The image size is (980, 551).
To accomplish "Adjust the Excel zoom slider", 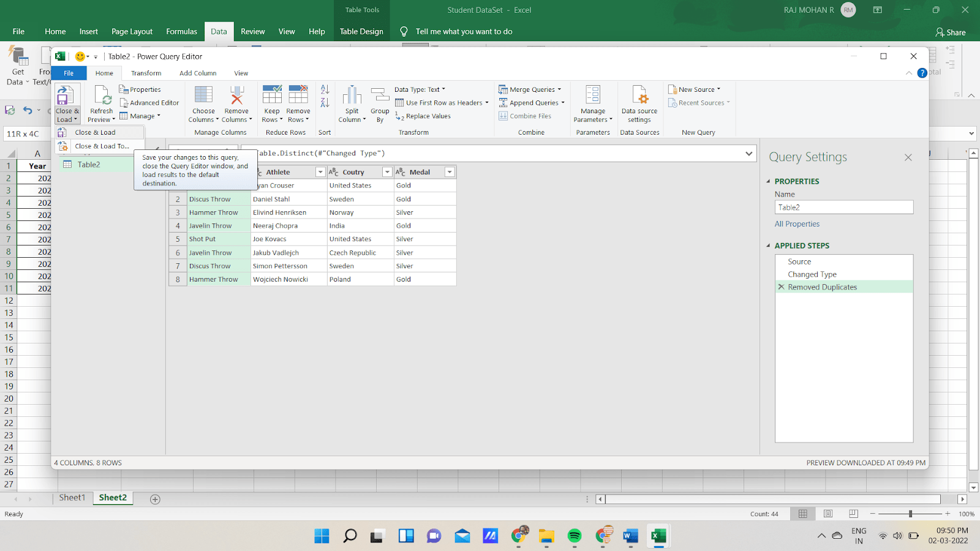I will pyautogui.click(x=910, y=514).
